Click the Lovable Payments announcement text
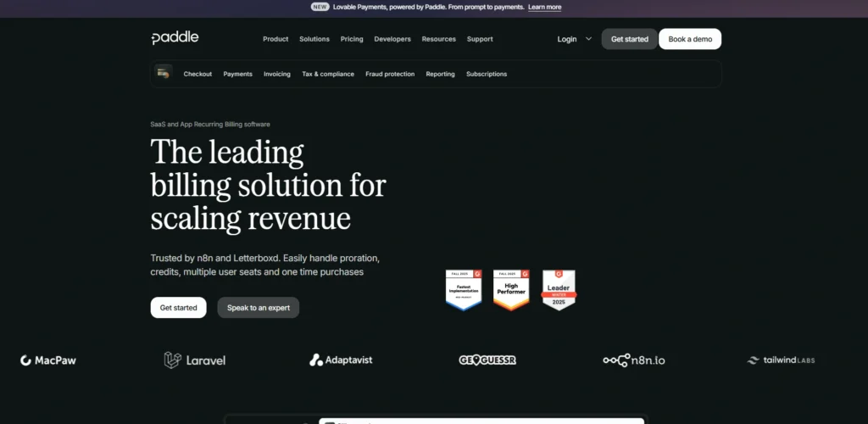 point(429,7)
